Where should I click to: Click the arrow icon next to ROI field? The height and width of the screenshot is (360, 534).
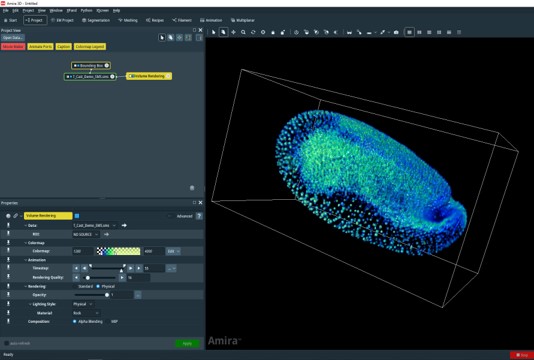point(106,234)
